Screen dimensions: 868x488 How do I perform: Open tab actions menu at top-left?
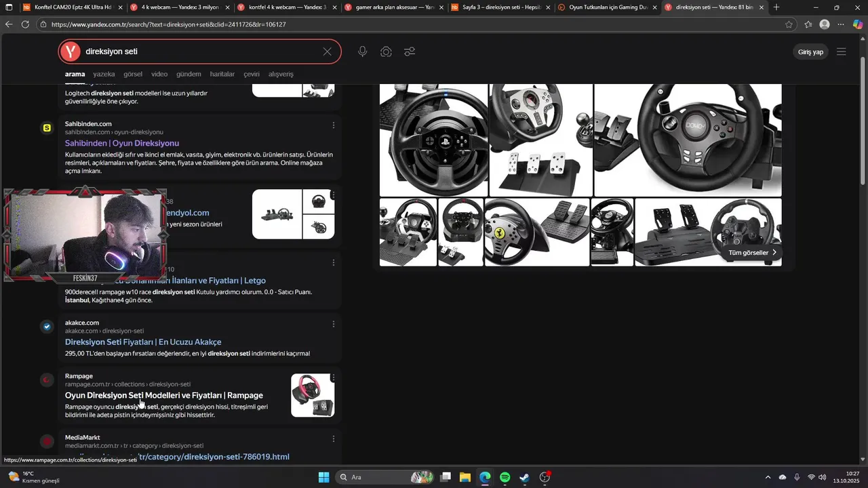point(9,7)
